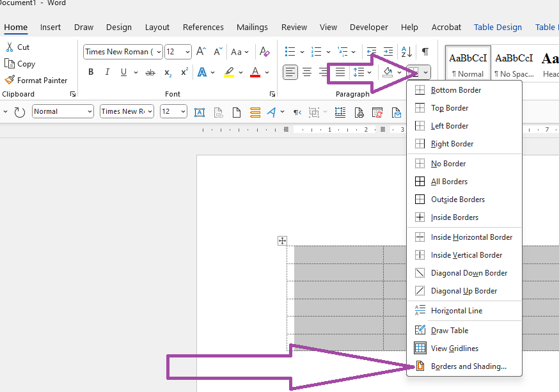Select the italic formatting icon
559x392 pixels.
coord(107,72)
